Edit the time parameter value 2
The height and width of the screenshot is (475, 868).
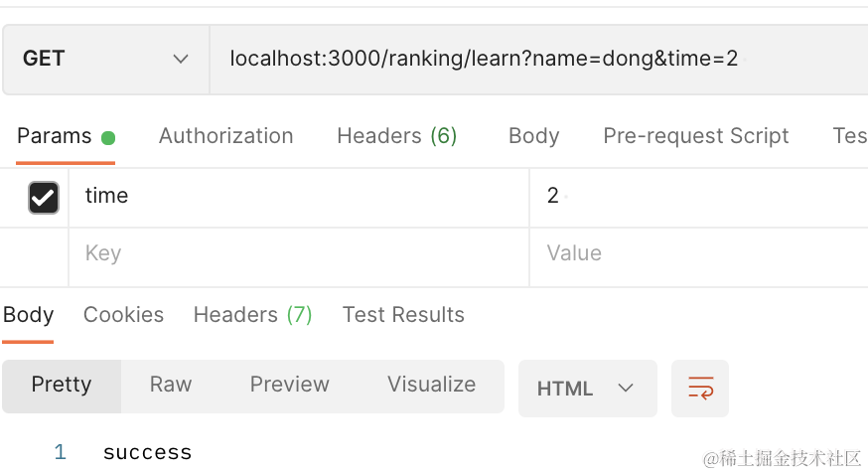[695, 197]
